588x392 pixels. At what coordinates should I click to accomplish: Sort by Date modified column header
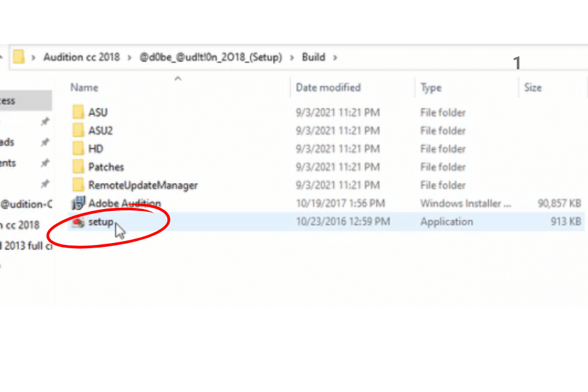[328, 88]
